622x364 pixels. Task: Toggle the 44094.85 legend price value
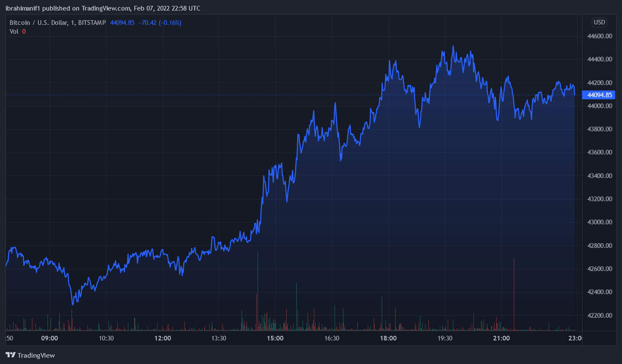122,22
